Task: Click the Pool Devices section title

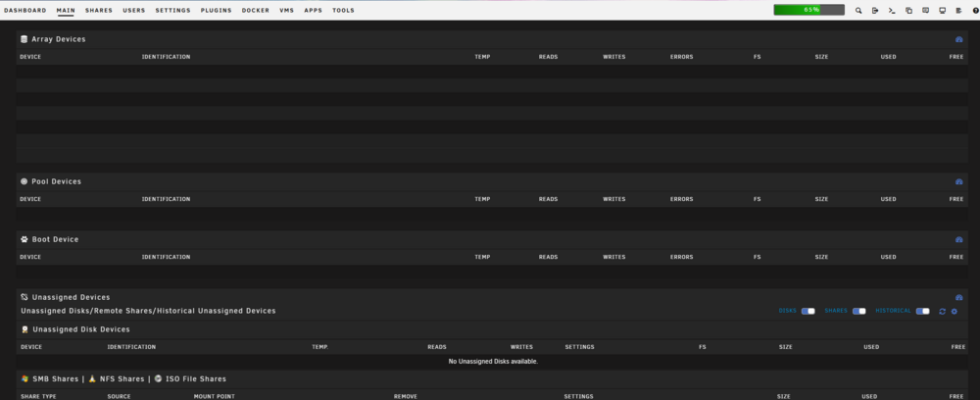Action: pos(56,182)
